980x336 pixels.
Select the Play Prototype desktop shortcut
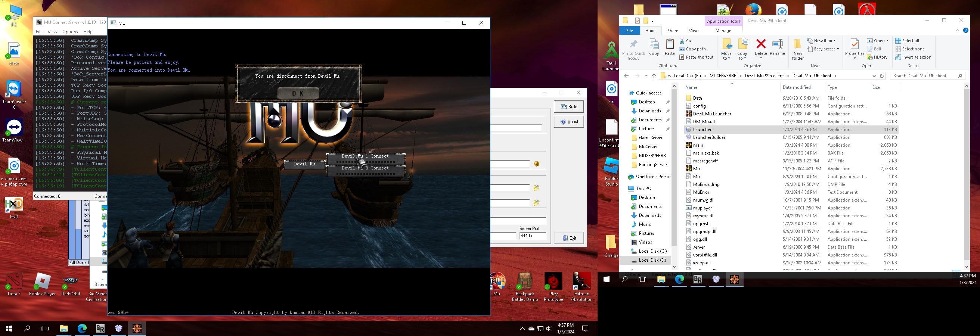(553, 287)
